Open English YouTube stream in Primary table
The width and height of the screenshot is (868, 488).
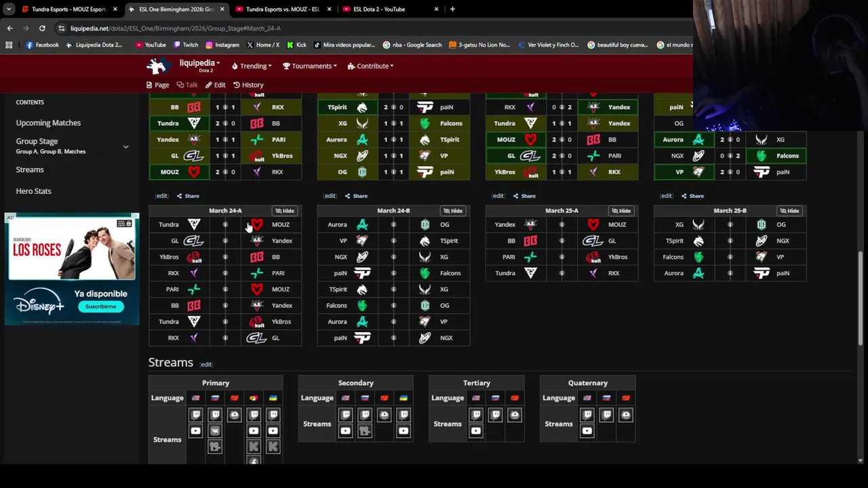(196, 430)
